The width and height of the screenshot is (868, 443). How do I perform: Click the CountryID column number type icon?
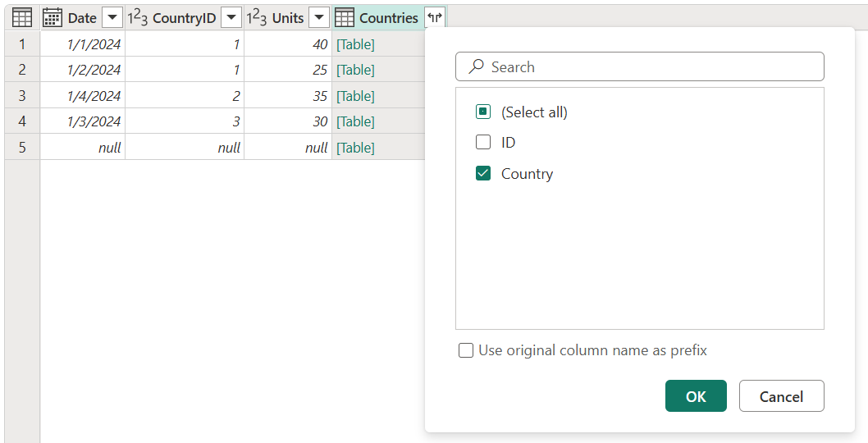click(137, 18)
